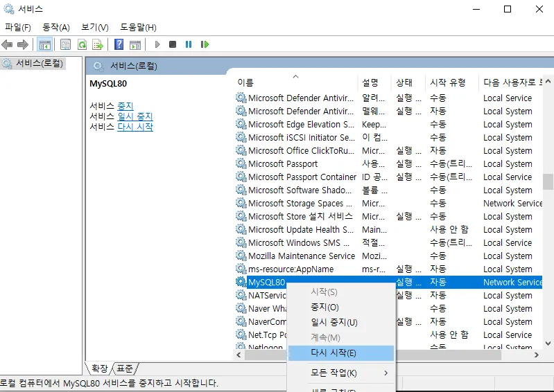
Task: Toggle the console tree show/hide toolbar icon
Action: (45, 44)
